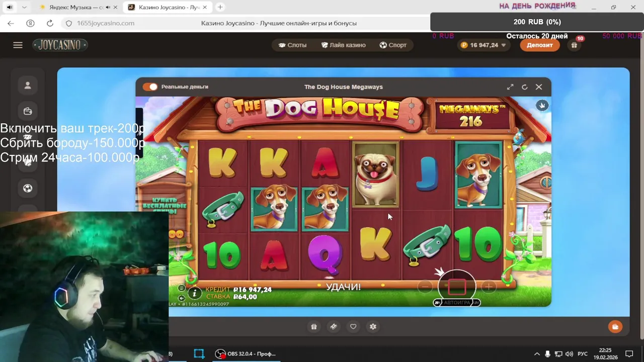Close the Dog House Megaways game window
The image size is (644, 362).
[x=539, y=87]
